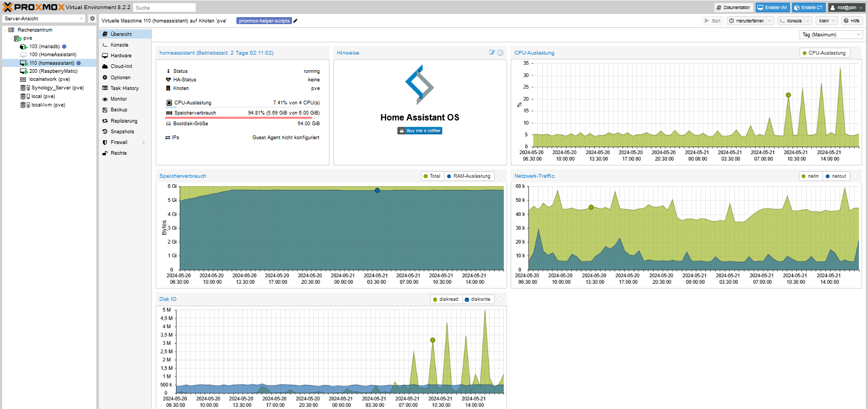Open the Rechte permissions menu item
The width and height of the screenshot is (868, 409).
pos(125,153)
